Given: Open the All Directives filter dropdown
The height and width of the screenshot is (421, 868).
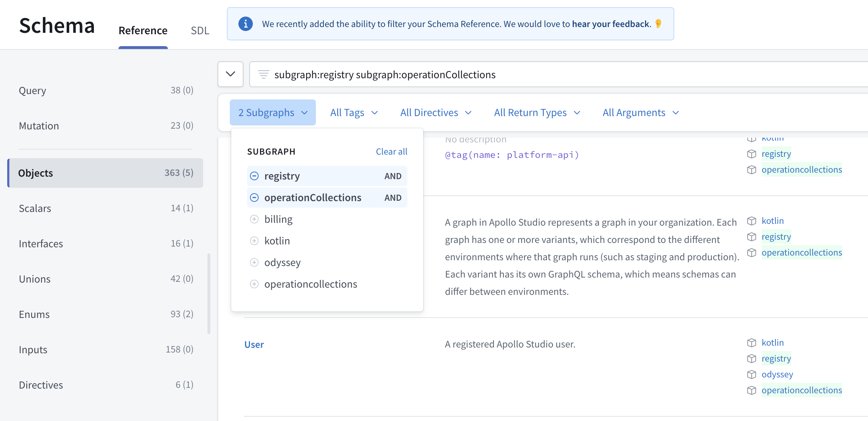Looking at the screenshot, I should (x=436, y=112).
